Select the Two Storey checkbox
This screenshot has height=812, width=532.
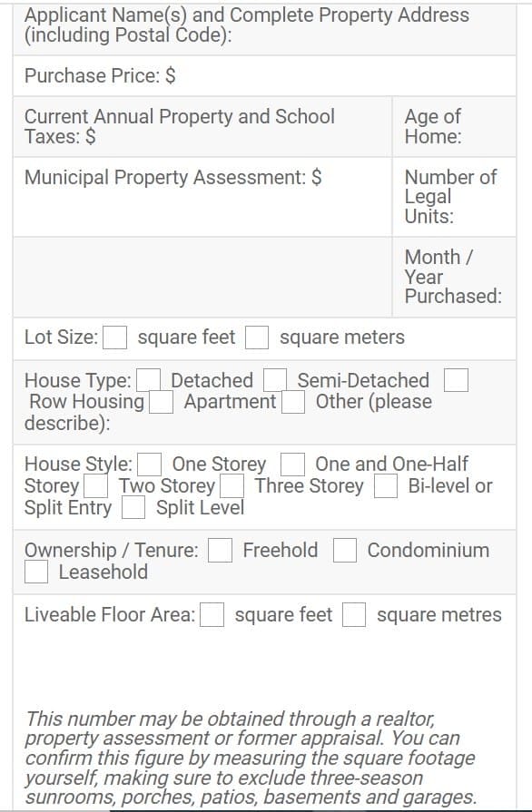tap(96, 485)
